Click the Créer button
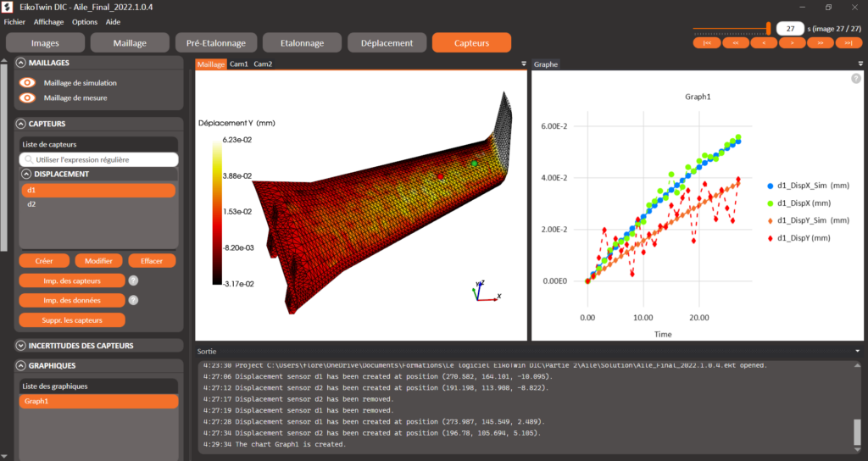The image size is (868, 461). pos(44,261)
